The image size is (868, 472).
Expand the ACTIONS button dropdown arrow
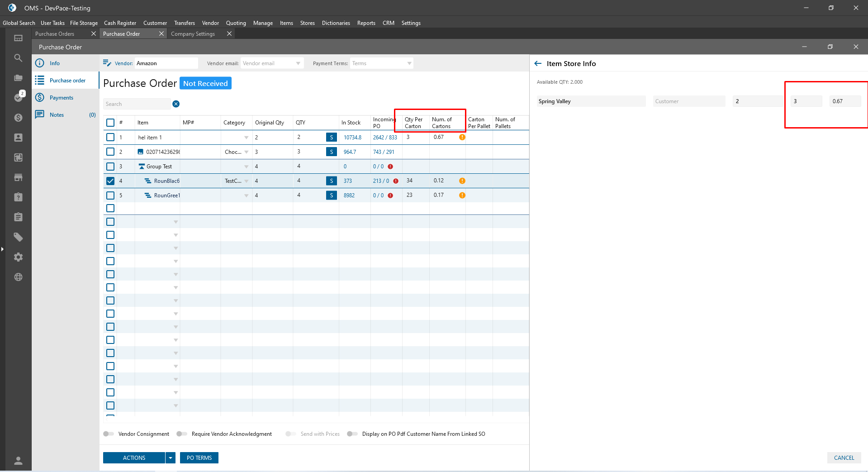click(x=171, y=458)
